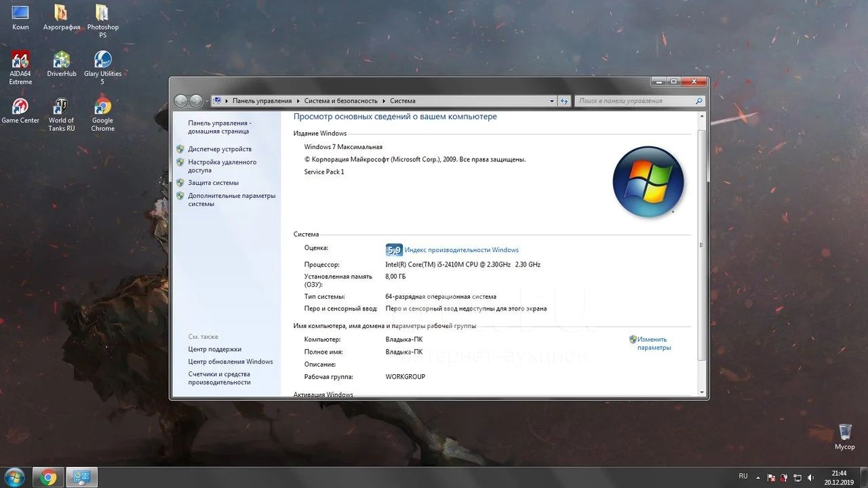Click the 5,9 performance score badge
This screenshot has width=868, height=488.
tap(394, 250)
